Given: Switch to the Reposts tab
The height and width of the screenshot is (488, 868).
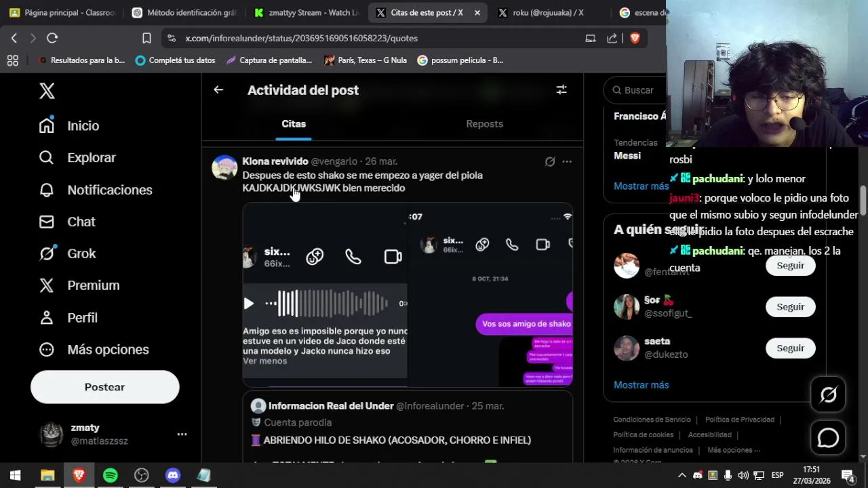Looking at the screenshot, I should pyautogui.click(x=484, y=124).
